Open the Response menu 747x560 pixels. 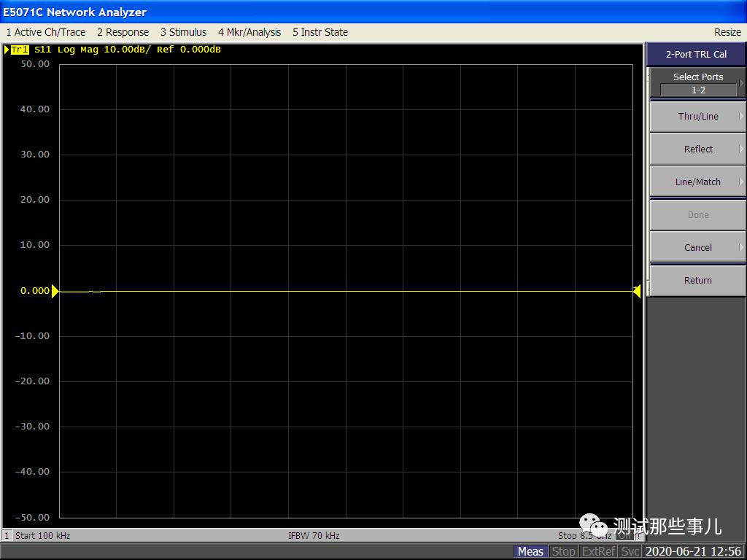click(x=123, y=32)
